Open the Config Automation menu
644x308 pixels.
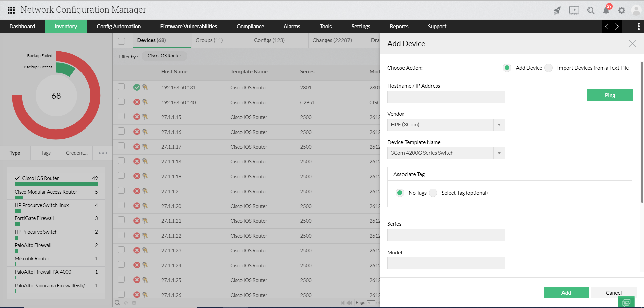119,27
